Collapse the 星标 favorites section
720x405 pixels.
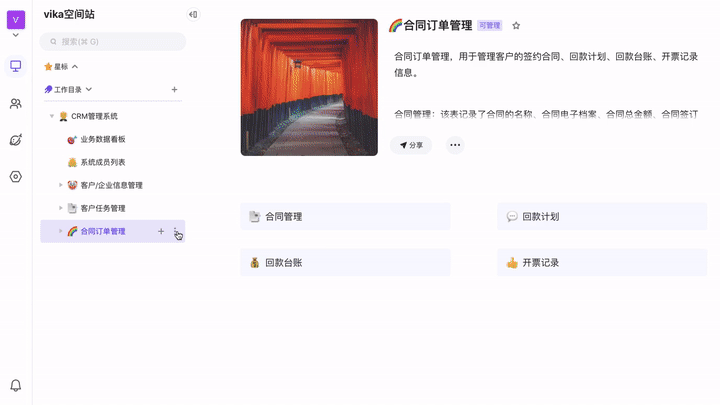75,67
